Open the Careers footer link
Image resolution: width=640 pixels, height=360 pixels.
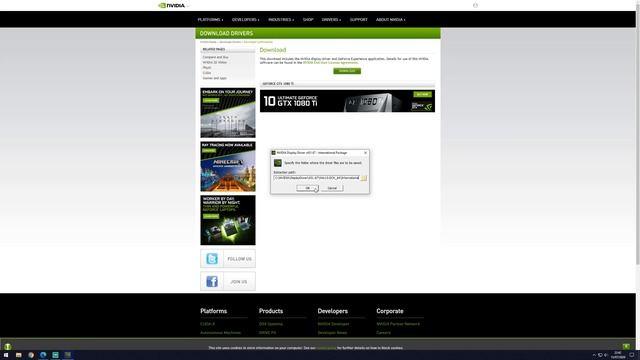tap(384, 333)
